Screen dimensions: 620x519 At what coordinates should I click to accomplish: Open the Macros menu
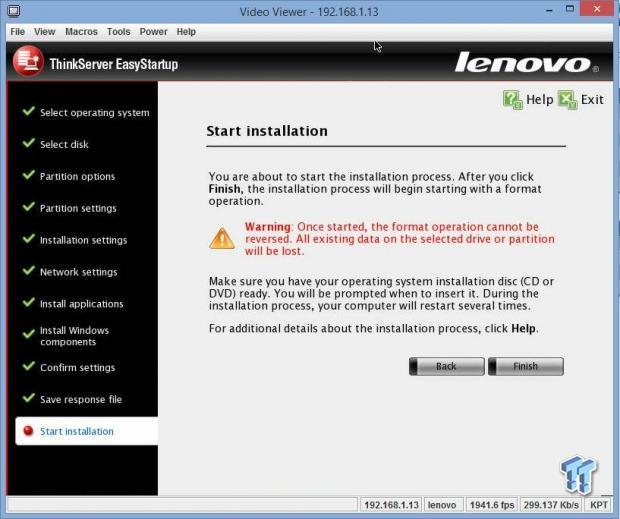81,32
